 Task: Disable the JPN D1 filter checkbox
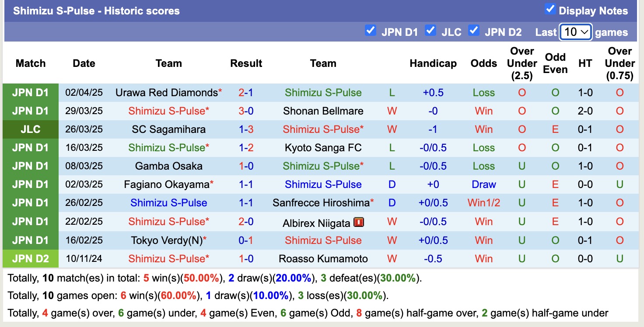click(371, 31)
